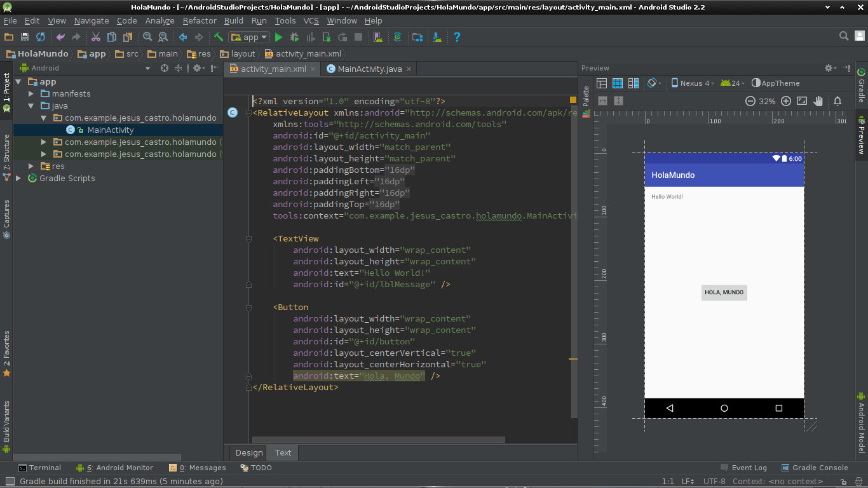Save all files with the floppy disk icon
Viewport: 868px width, 488px height.
pyautogui.click(x=25, y=37)
